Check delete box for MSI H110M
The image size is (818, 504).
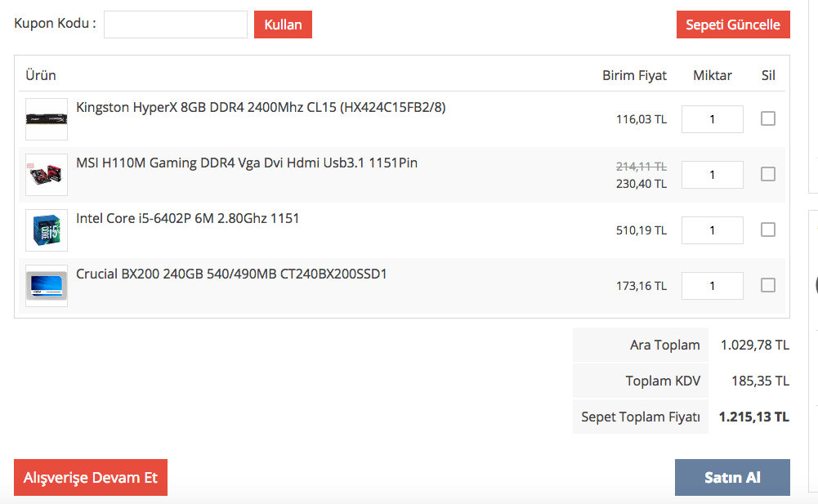click(x=768, y=174)
